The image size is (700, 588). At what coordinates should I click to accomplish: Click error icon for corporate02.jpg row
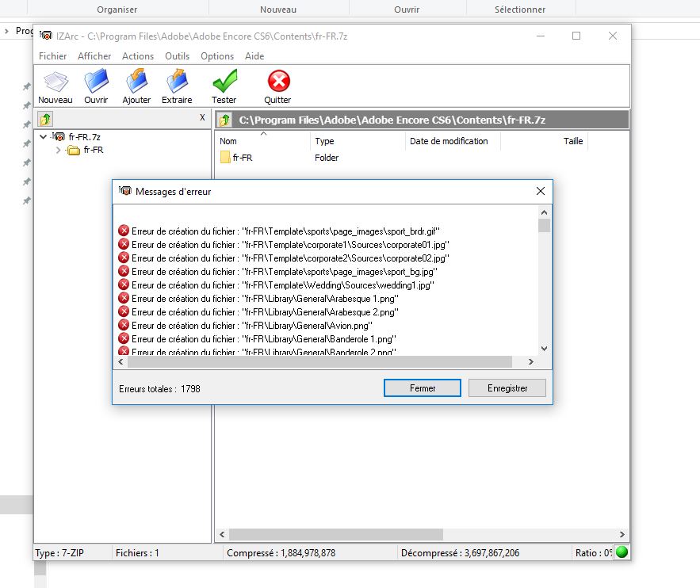pyautogui.click(x=124, y=258)
